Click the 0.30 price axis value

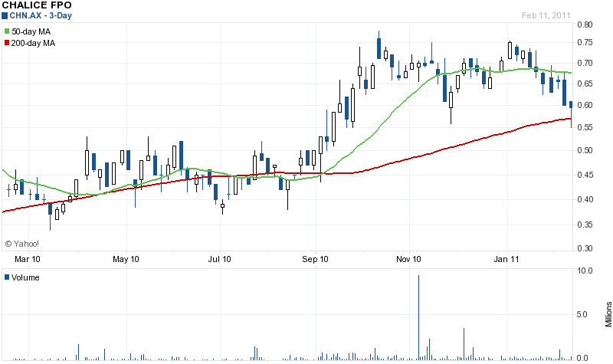coord(585,248)
